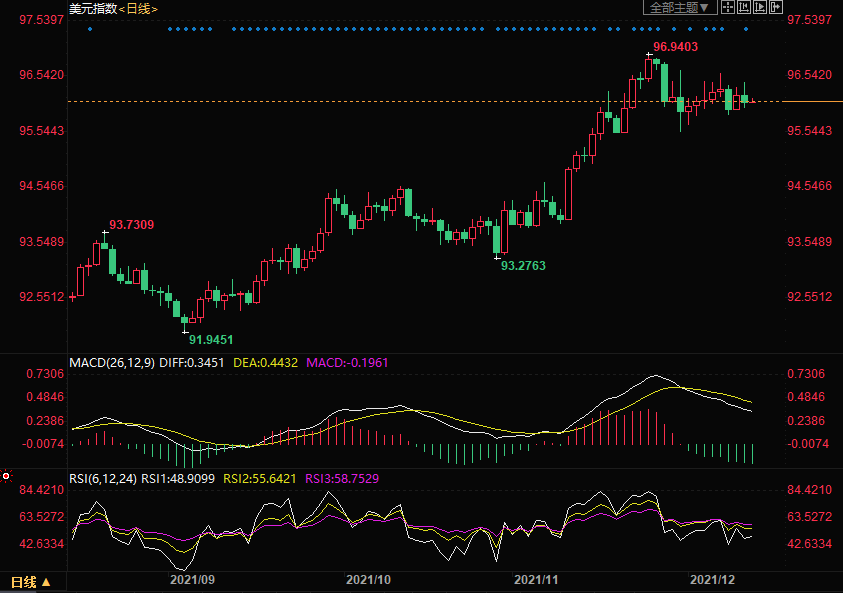Click the RSI(6,12,24) indicator label

point(103,477)
